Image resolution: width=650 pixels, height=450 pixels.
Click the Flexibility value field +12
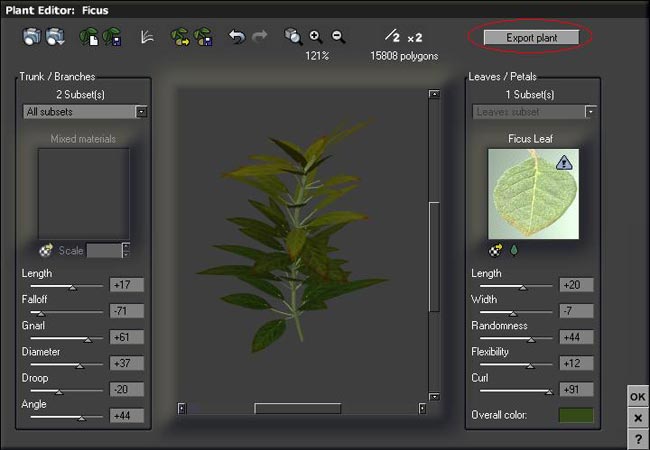coord(576,363)
